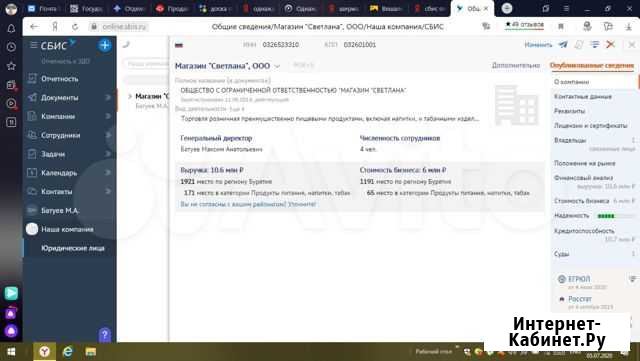Reload the page
The image size is (640, 361).
click(x=75, y=27)
